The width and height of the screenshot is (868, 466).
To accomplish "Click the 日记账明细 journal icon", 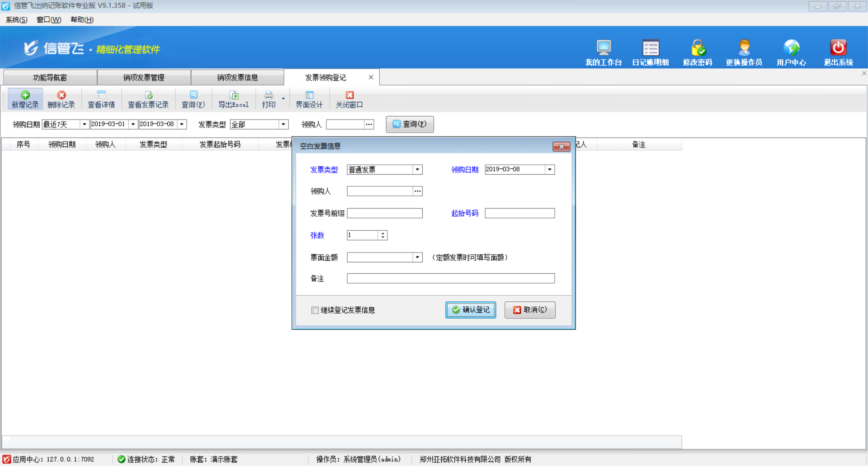I will coord(651,51).
